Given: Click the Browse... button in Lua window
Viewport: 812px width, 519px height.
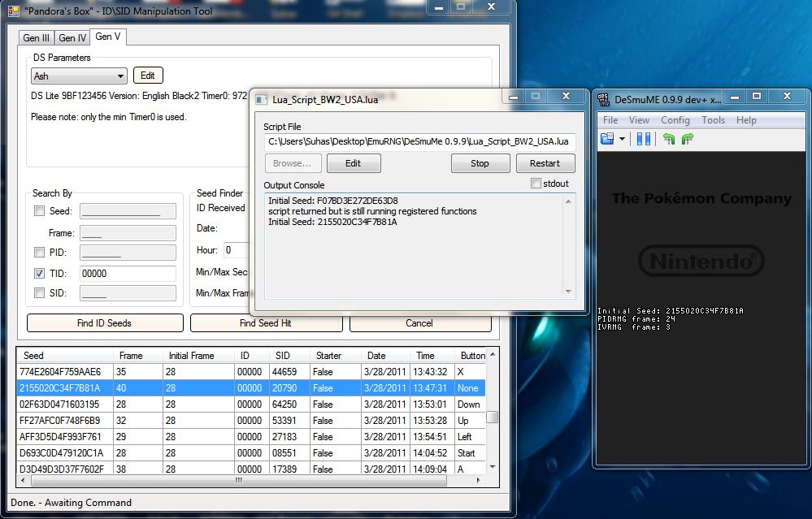Looking at the screenshot, I should click(293, 163).
